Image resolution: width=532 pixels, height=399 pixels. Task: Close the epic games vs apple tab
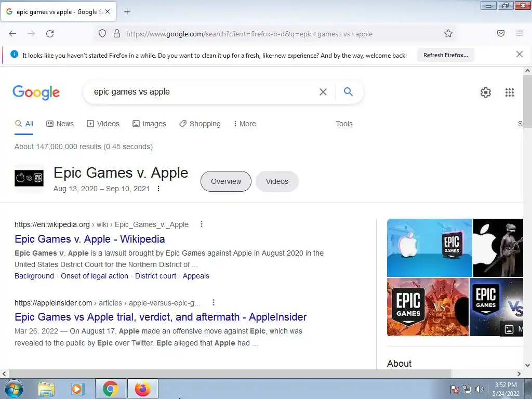tap(108, 11)
